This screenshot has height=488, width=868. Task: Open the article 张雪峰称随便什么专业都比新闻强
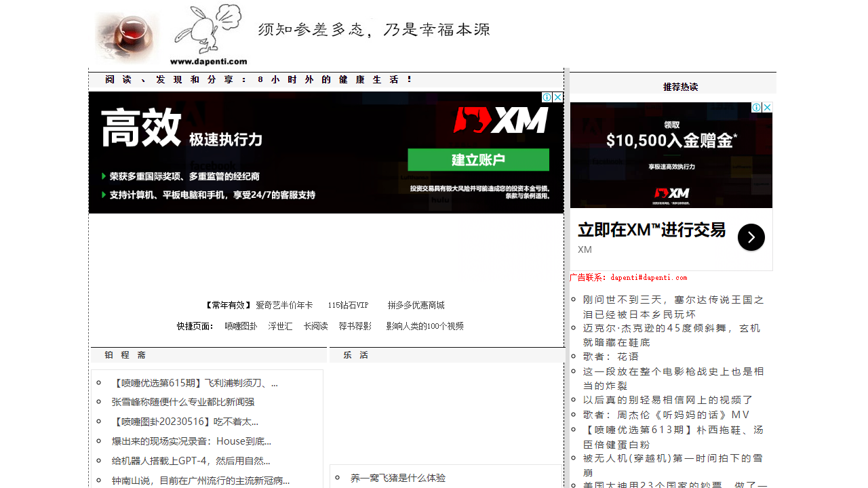pyautogui.click(x=183, y=401)
